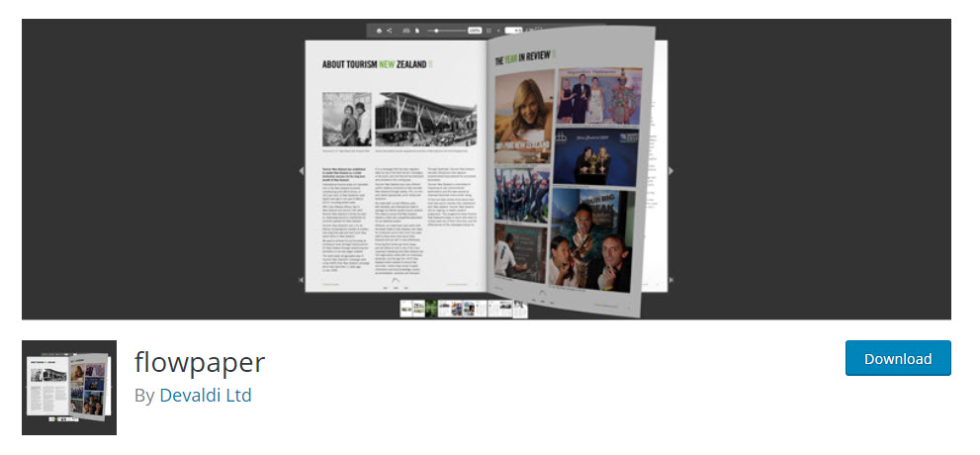Click the 100% zoom value box

pyautogui.click(x=475, y=31)
